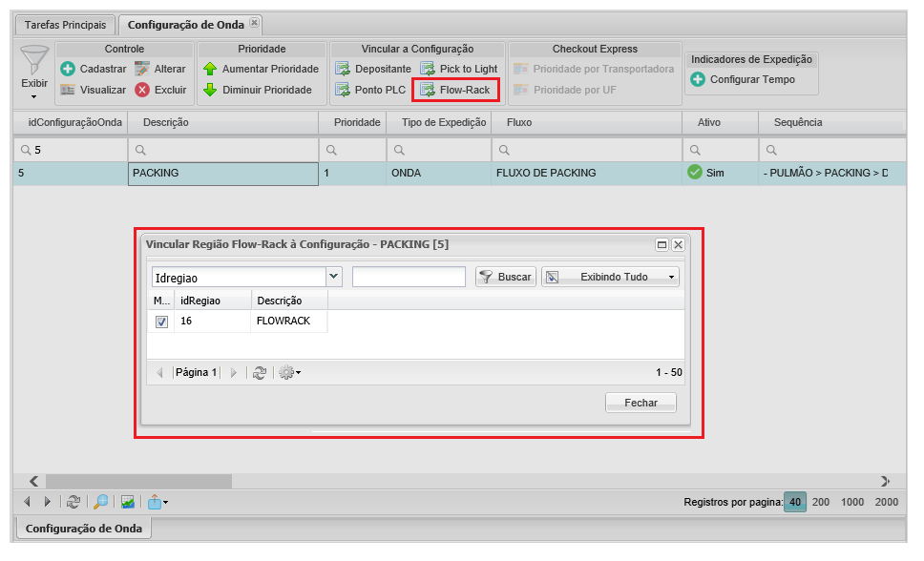Open the Idregiao field dropdown
The width and height of the screenshot is (924, 561).
point(334,277)
